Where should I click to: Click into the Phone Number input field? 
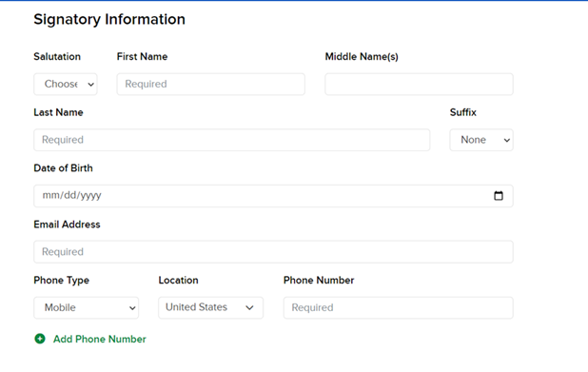[x=399, y=308]
